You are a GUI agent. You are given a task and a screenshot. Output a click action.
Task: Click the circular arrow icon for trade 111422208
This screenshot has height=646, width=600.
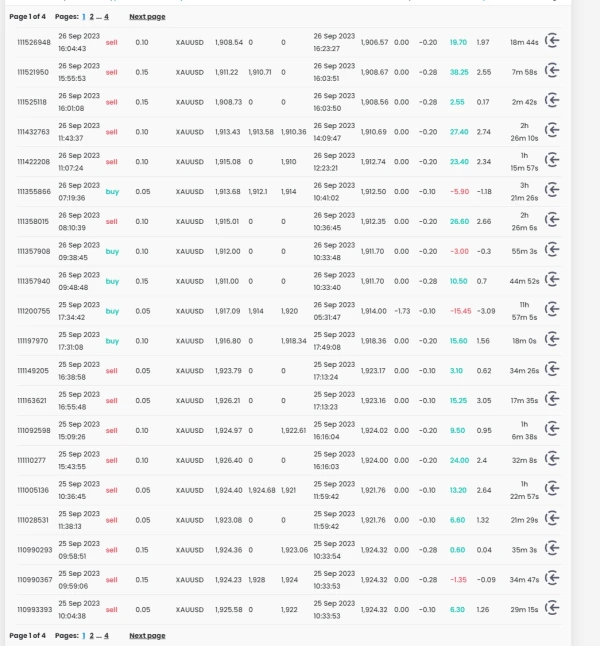tap(551, 161)
